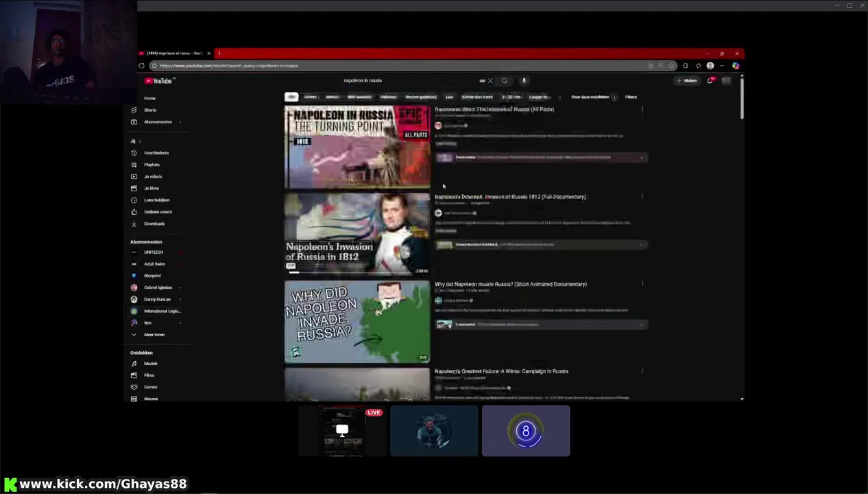Open Ren channel subscription

pyautogui.click(x=147, y=322)
